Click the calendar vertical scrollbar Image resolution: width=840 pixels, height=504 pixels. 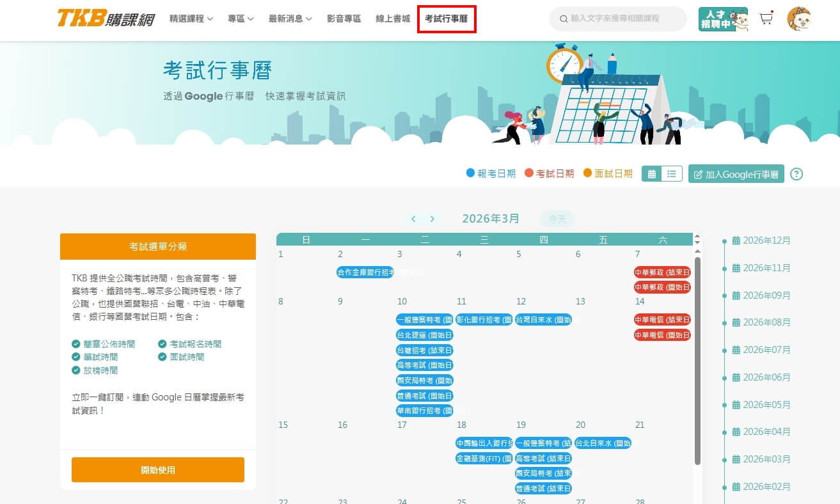[697, 358]
